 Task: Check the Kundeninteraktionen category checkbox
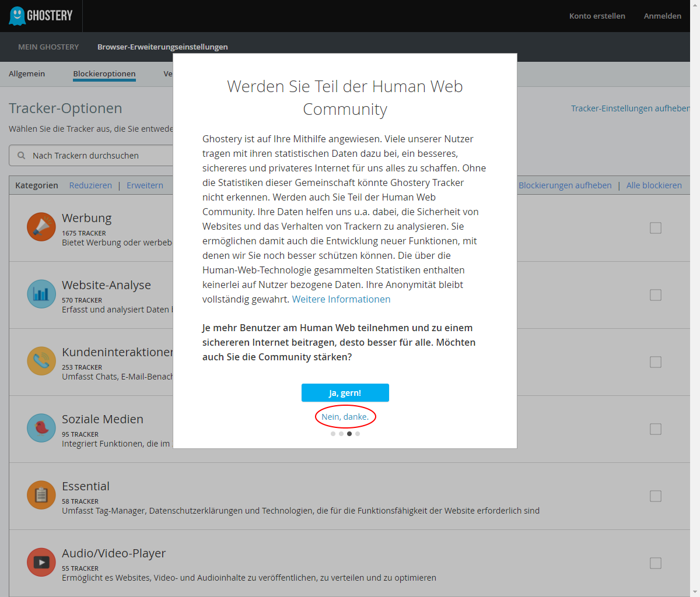pyautogui.click(x=656, y=362)
